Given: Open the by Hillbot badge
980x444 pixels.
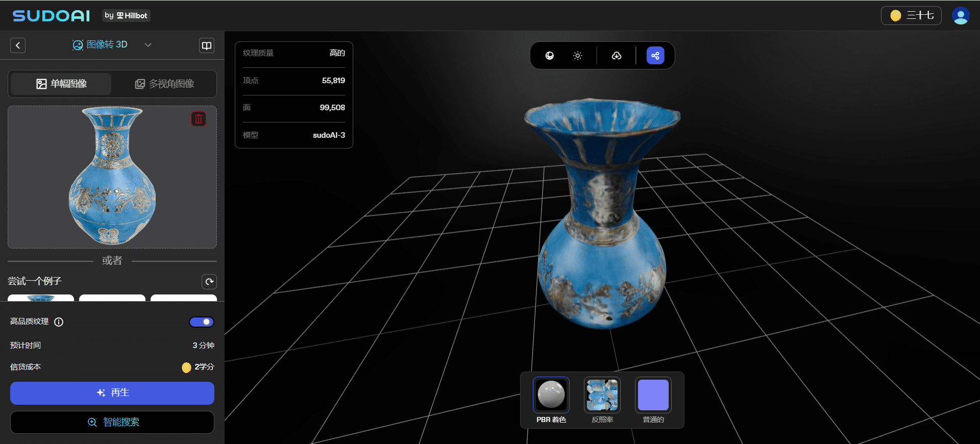Looking at the screenshot, I should point(126,16).
